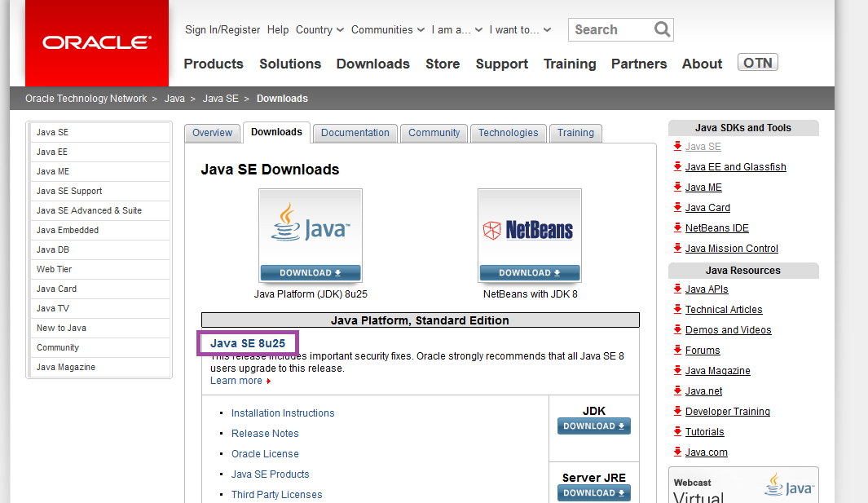Click the download icon beside NetBeans IDE
The width and height of the screenshot is (868, 503).
[x=677, y=227]
